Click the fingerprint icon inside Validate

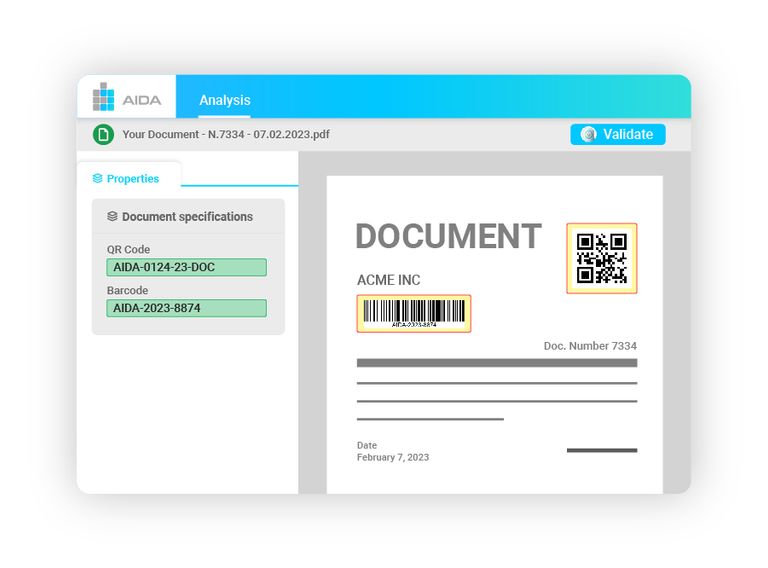(x=589, y=134)
